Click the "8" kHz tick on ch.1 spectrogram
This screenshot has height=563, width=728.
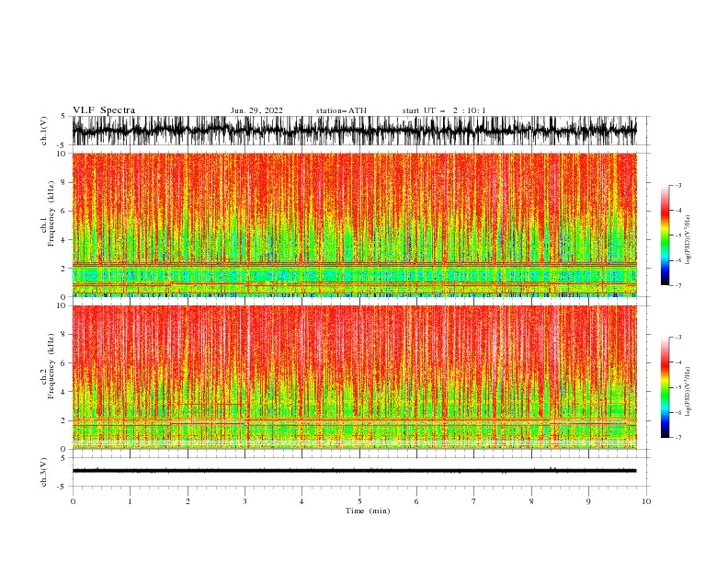click(64, 182)
